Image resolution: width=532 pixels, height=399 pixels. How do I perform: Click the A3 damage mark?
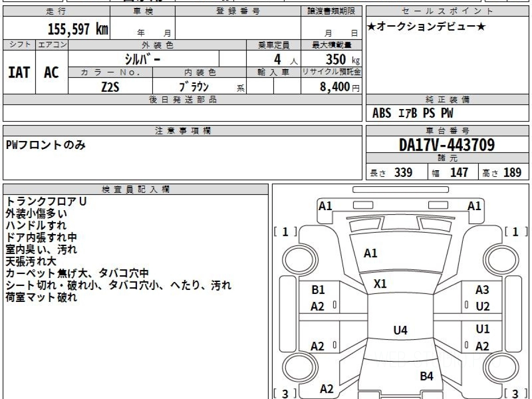coord(482,290)
